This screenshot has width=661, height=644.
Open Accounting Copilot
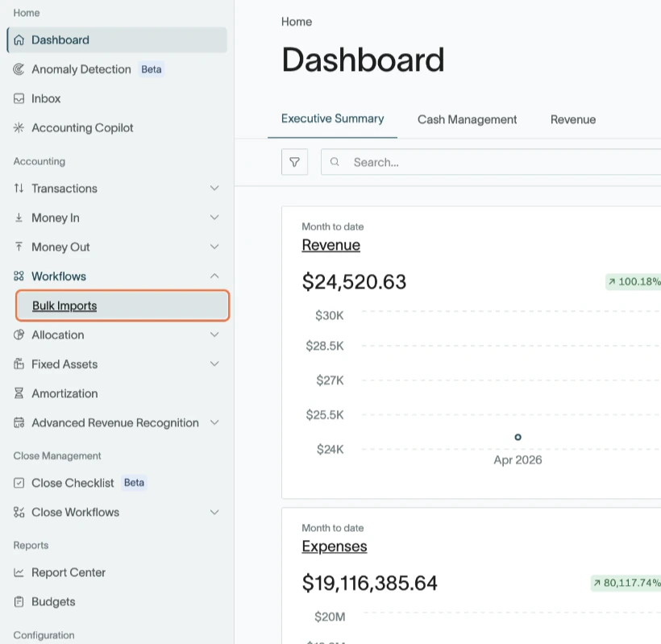point(82,127)
